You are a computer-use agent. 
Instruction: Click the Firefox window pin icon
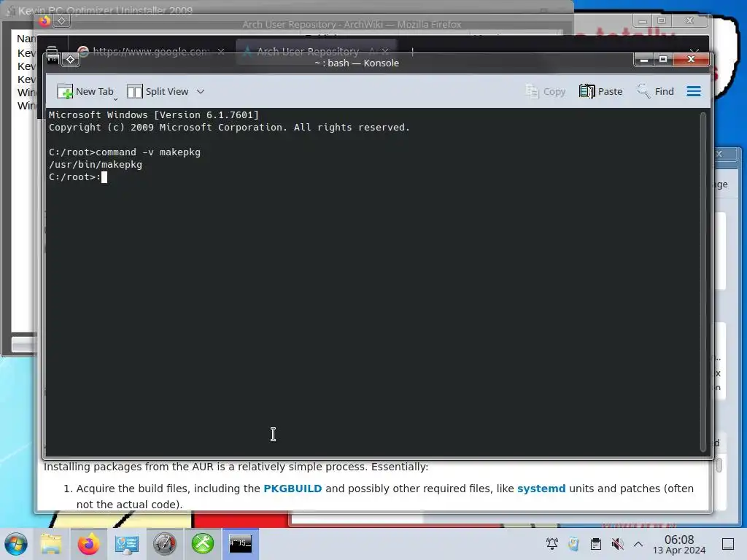[x=62, y=20]
